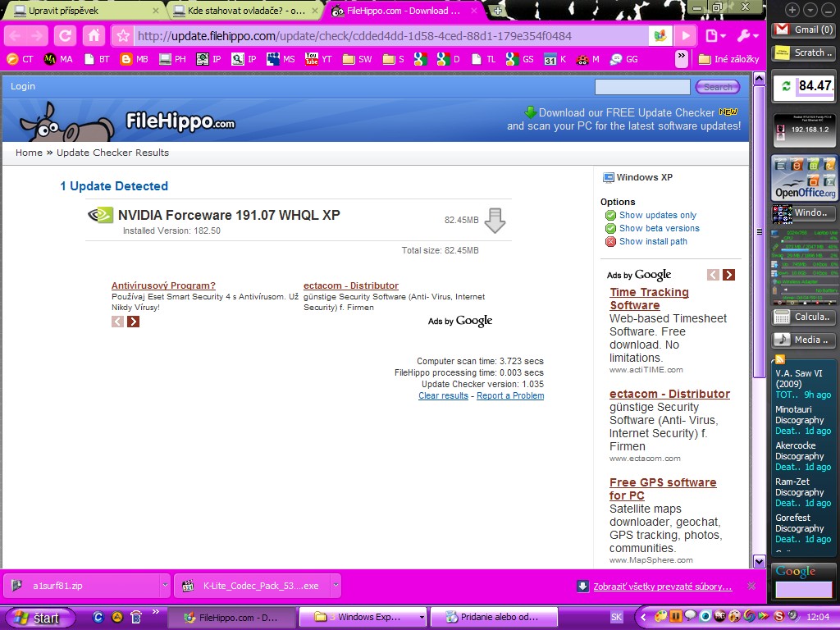Open the wrench tools menu
840x630 pixels.
pyautogui.click(x=747, y=36)
